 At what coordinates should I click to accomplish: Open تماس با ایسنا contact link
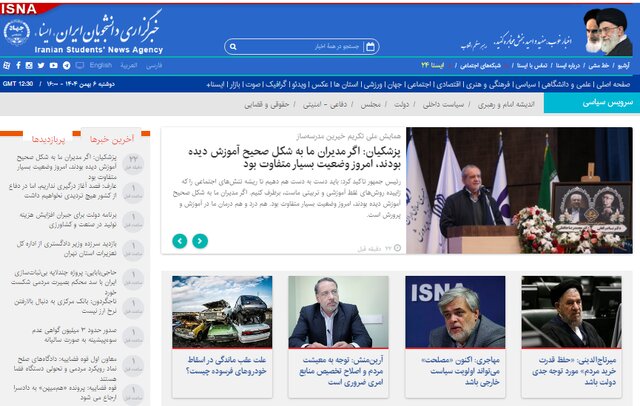[x=532, y=65]
